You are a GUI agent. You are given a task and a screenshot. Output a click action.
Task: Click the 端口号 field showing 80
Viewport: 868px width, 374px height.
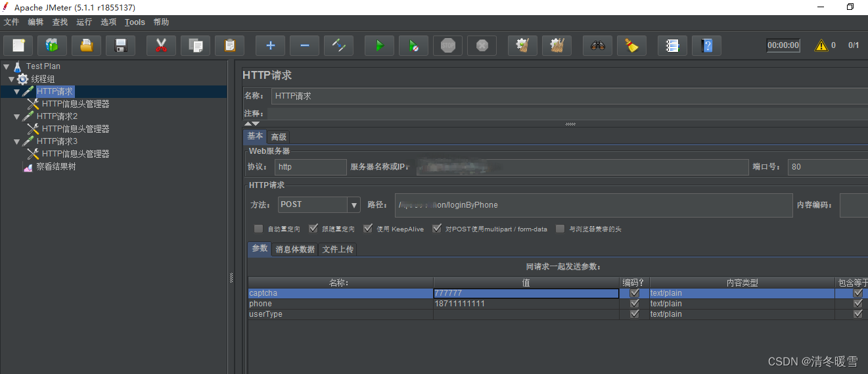tap(828, 167)
